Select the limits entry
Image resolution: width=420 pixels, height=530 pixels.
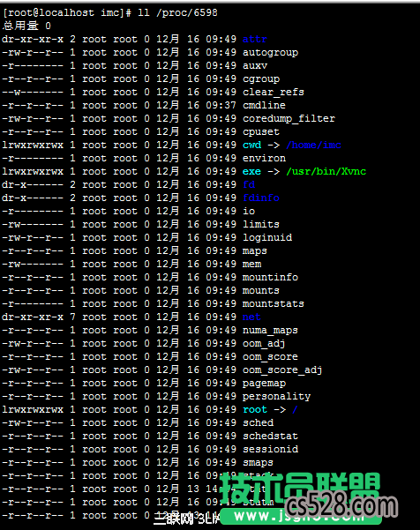click(260, 225)
